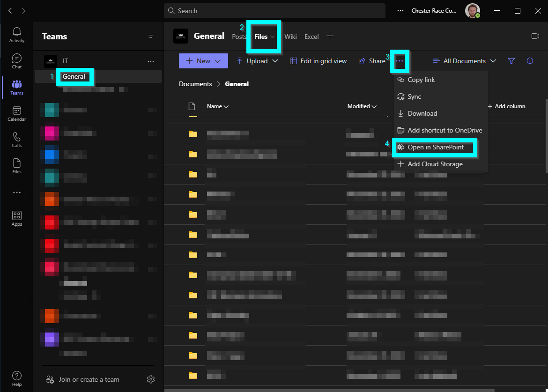
Task: Click the file type column icon
Action: [x=192, y=106]
